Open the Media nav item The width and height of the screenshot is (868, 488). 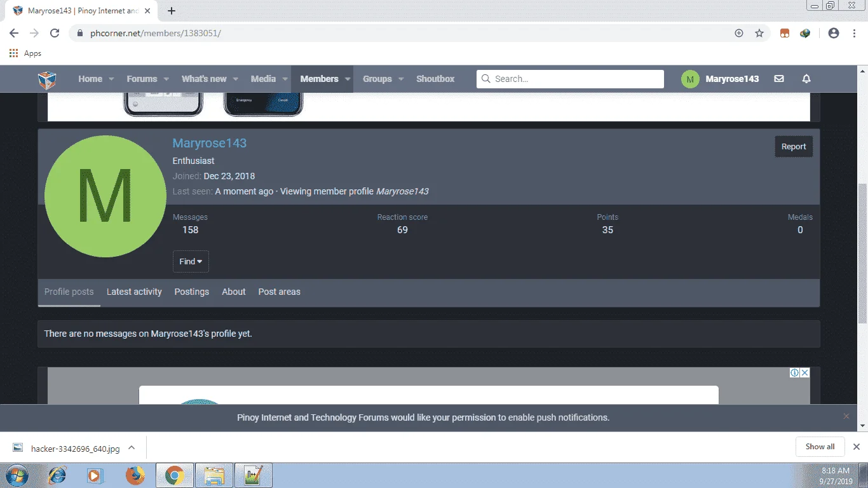coord(263,79)
